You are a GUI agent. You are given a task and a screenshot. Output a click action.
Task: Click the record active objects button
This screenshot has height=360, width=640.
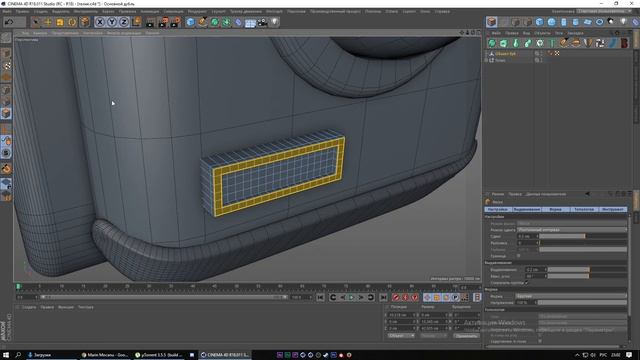396,297
